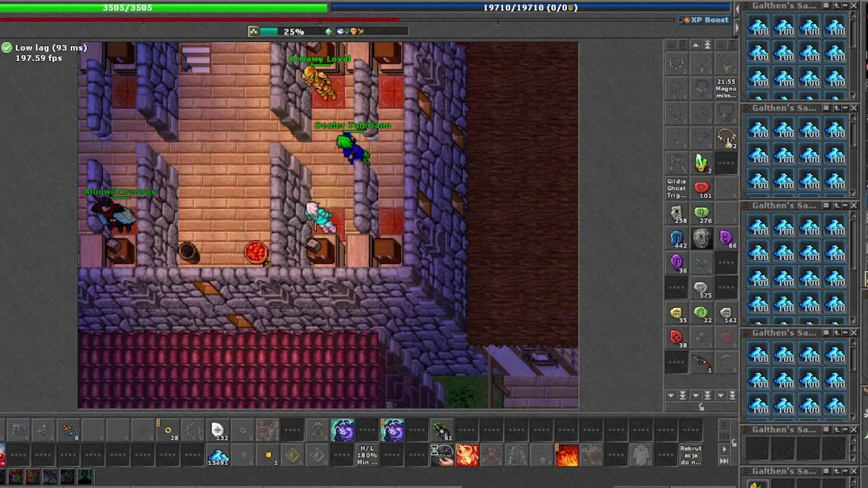Select the green crystal item with count 2
This screenshot has width=868, height=488.
click(701, 163)
